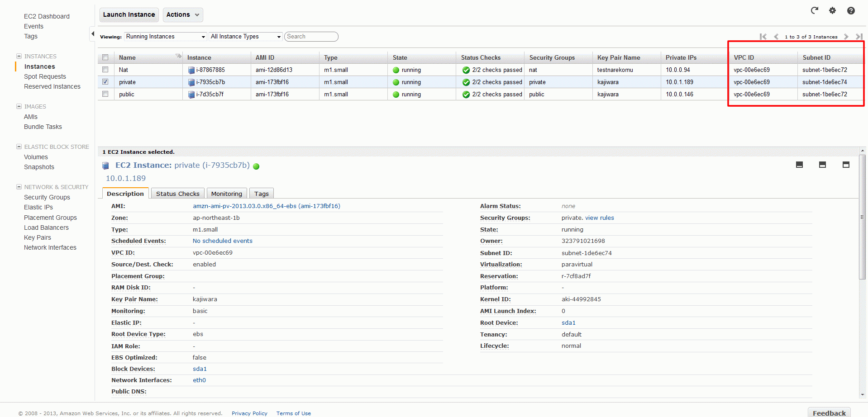Open the All Instance Types dropdown

point(246,37)
